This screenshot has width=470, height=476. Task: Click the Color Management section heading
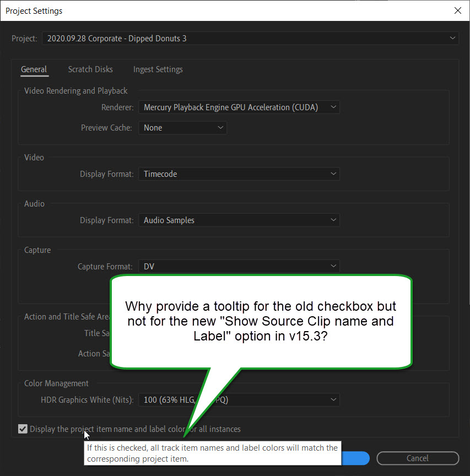56,383
